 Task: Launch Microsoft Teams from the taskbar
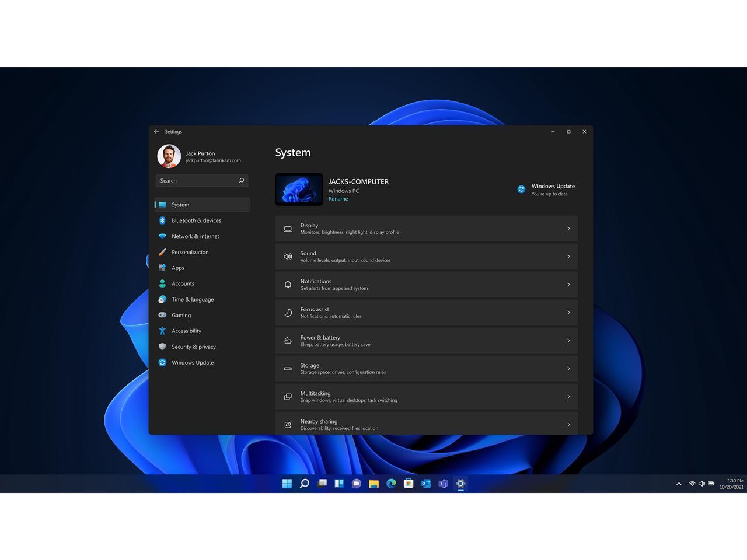pyautogui.click(x=443, y=484)
